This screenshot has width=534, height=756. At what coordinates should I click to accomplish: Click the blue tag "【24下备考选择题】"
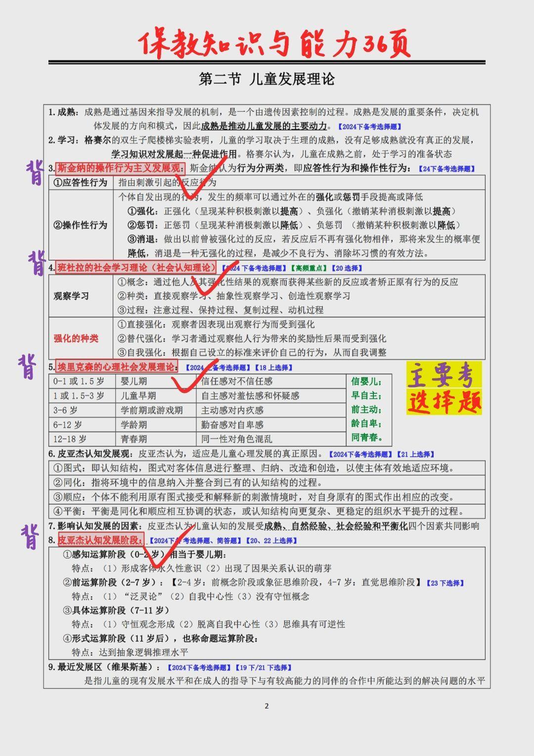(446, 169)
